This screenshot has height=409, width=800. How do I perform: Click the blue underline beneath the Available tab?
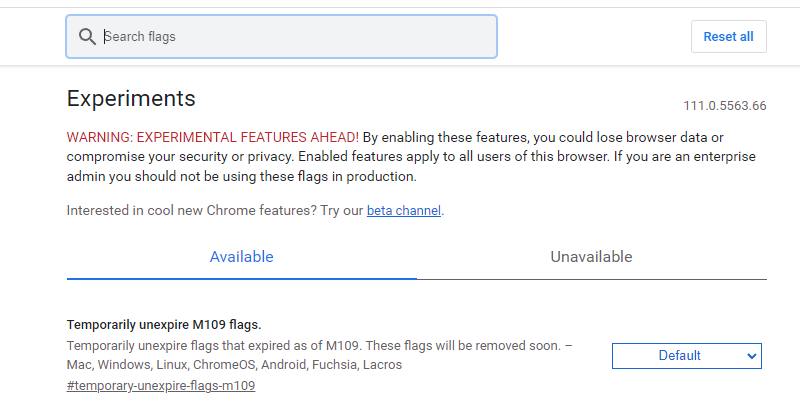pos(241,278)
